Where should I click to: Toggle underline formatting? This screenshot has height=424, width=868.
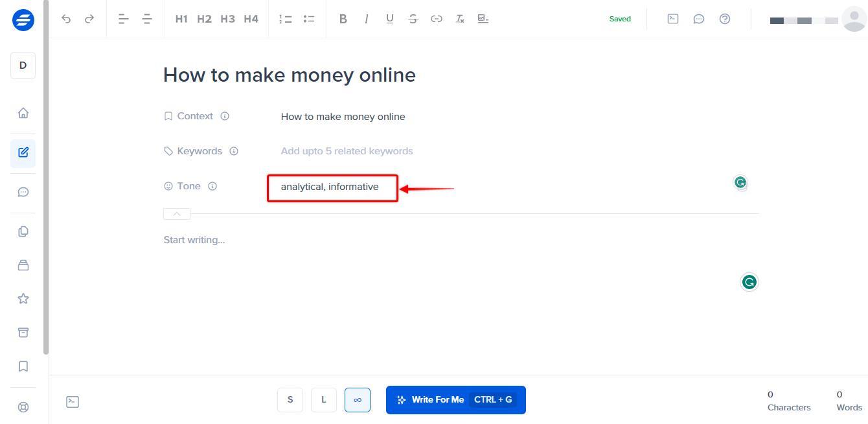click(x=390, y=19)
